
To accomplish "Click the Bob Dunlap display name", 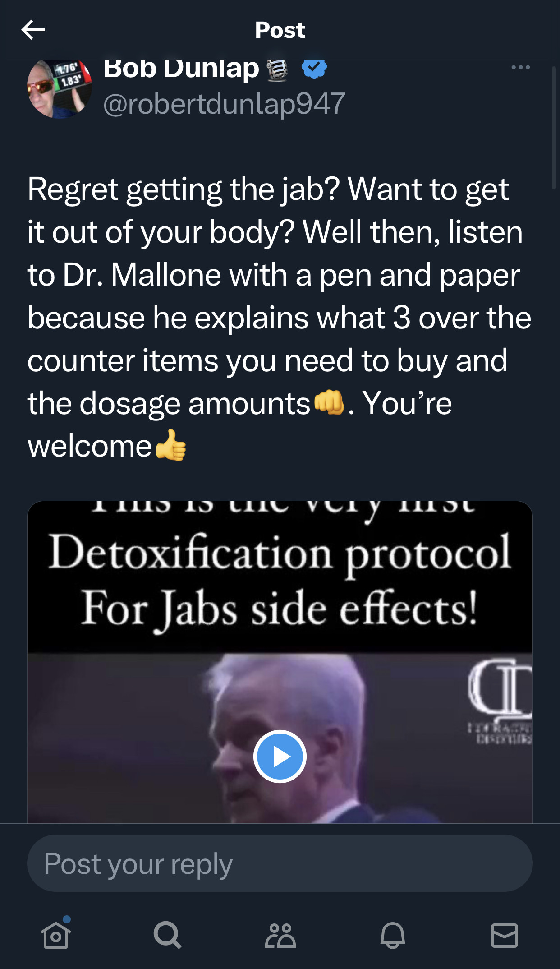I will pyautogui.click(x=181, y=69).
